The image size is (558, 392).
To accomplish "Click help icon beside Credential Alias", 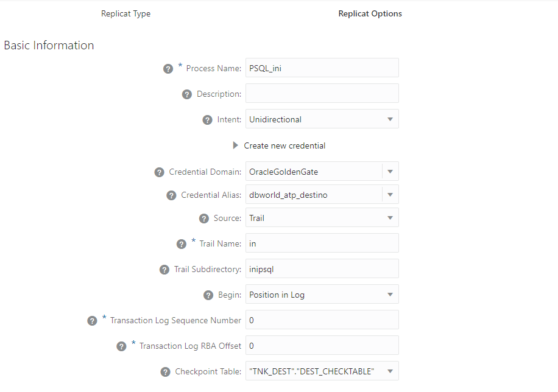I will [171, 195].
